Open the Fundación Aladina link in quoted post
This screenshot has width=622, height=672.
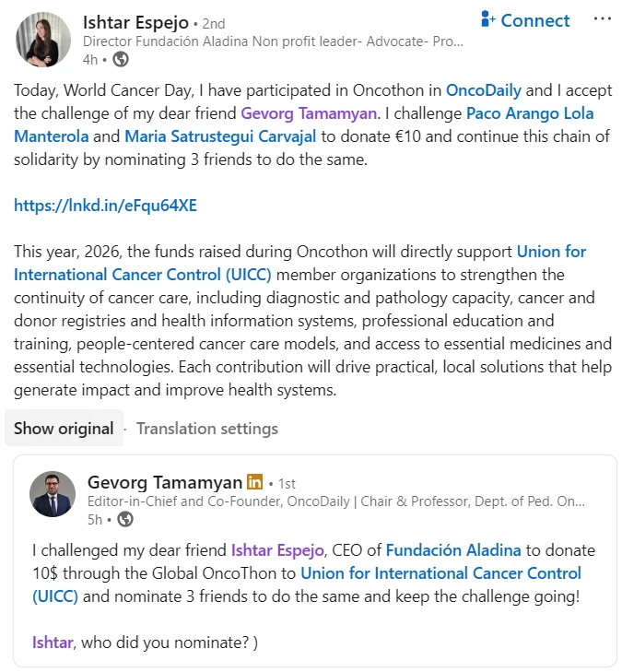(453, 550)
